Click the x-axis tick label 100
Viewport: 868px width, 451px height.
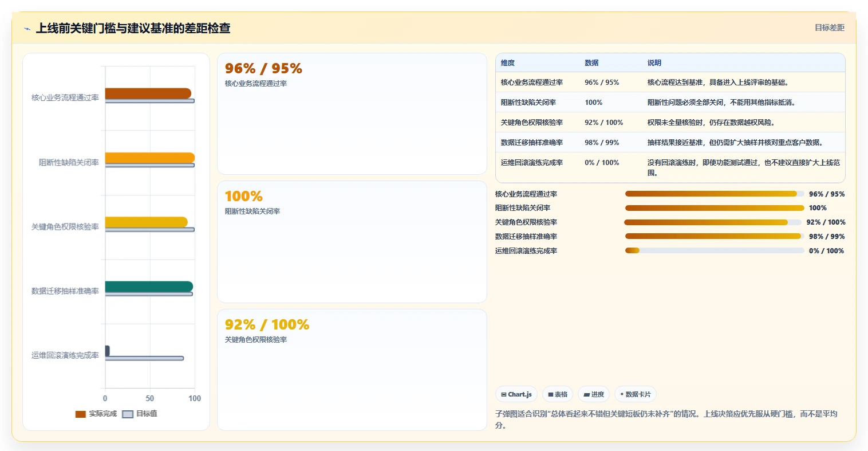tap(195, 398)
